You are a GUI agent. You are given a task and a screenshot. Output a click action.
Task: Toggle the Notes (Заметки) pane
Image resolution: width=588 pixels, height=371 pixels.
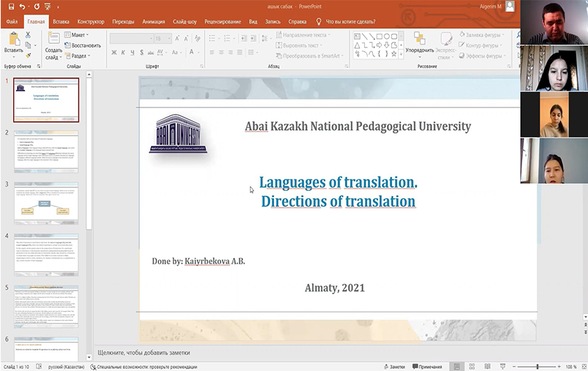[x=394, y=366]
